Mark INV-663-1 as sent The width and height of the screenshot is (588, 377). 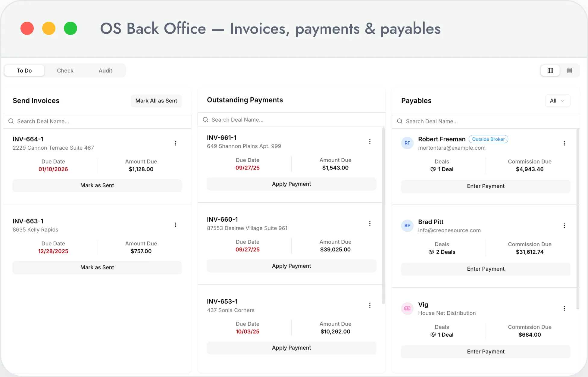[x=97, y=267]
